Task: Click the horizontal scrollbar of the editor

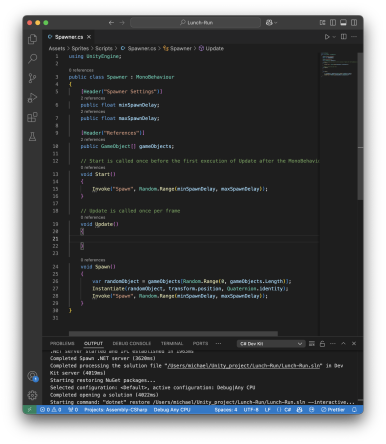Action: pyautogui.click(x=173, y=333)
